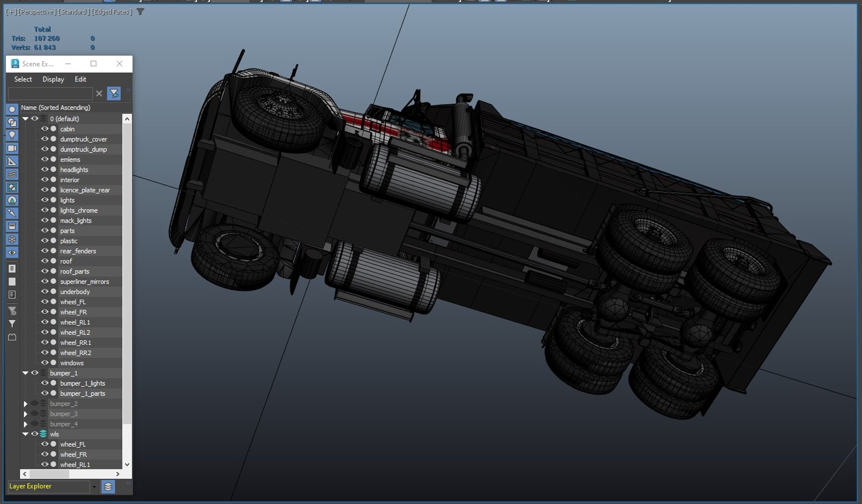Click the Name (Sorted Ascending) column header
Image resolution: width=862 pixels, height=504 pixels.
(76, 108)
